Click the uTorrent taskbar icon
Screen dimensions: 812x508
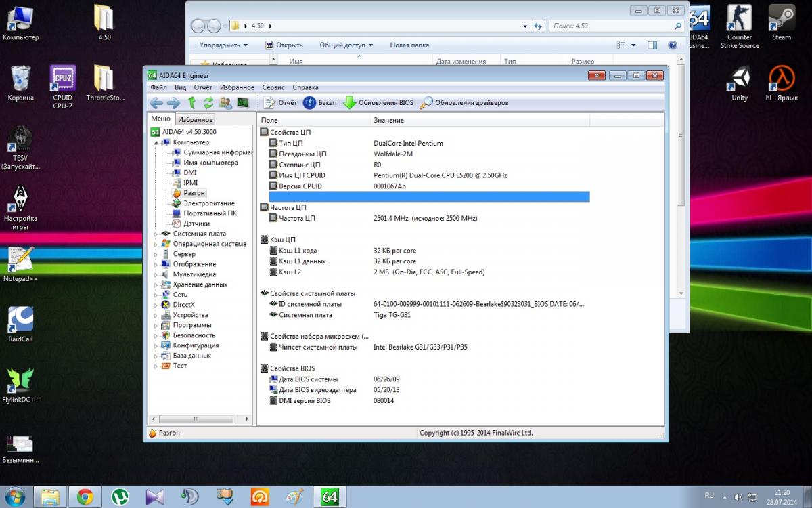click(120, 496)
